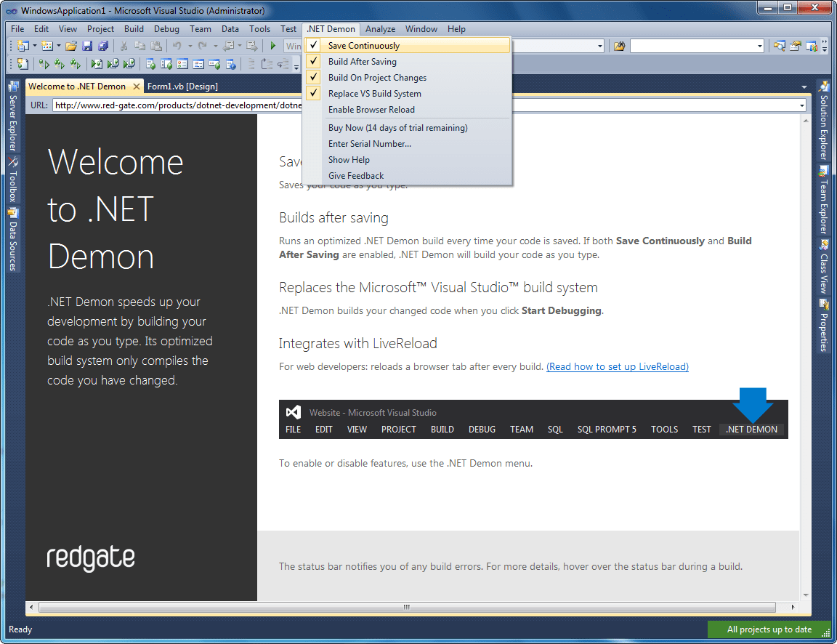Click the Class View sidebar icon

coord(824,245)
